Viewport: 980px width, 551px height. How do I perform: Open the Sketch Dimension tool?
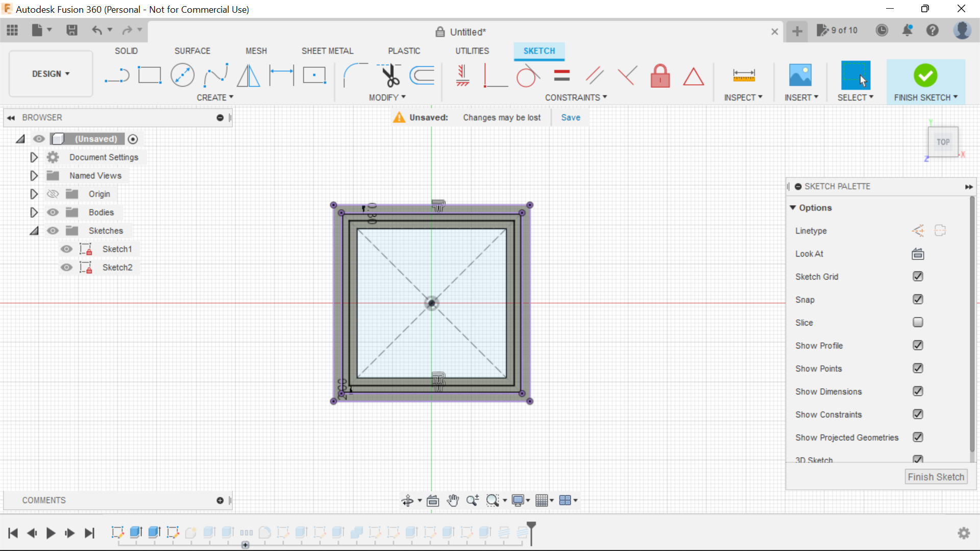(281, 75)
